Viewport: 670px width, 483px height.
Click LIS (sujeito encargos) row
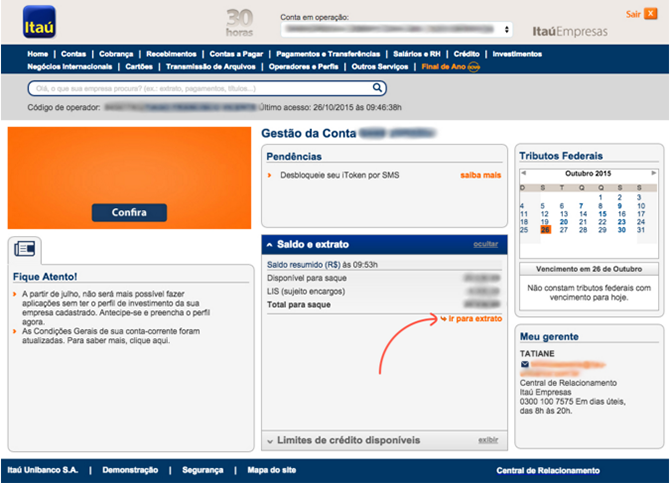click(384, 292)
